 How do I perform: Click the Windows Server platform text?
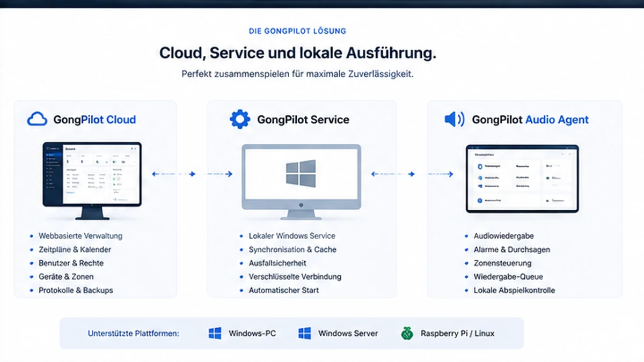pos(348,334)
